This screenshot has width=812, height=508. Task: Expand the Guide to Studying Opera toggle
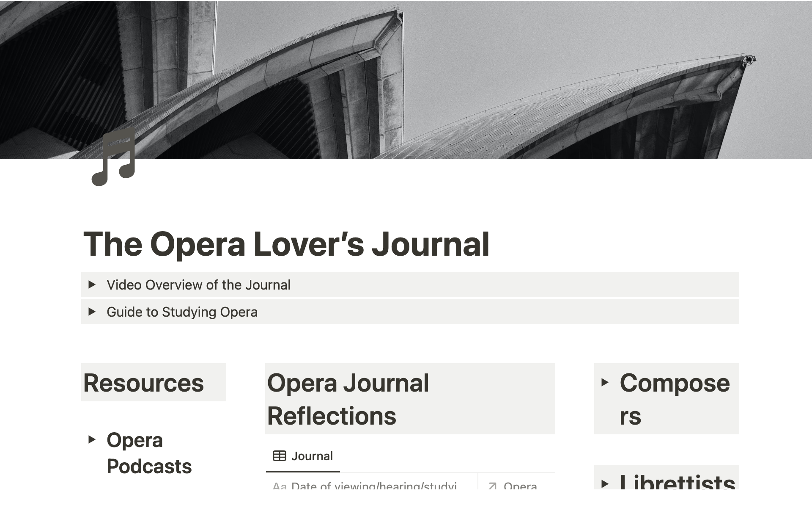click(92, 312)
